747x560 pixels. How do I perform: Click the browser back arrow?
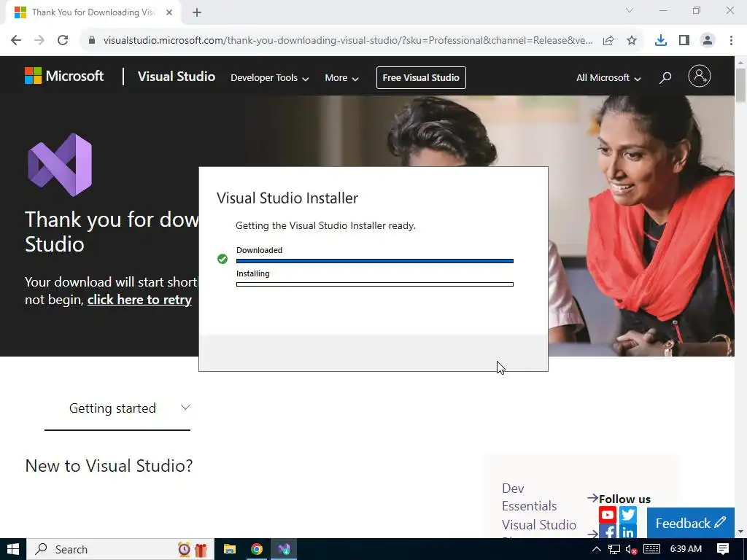(x=16, y=40)
